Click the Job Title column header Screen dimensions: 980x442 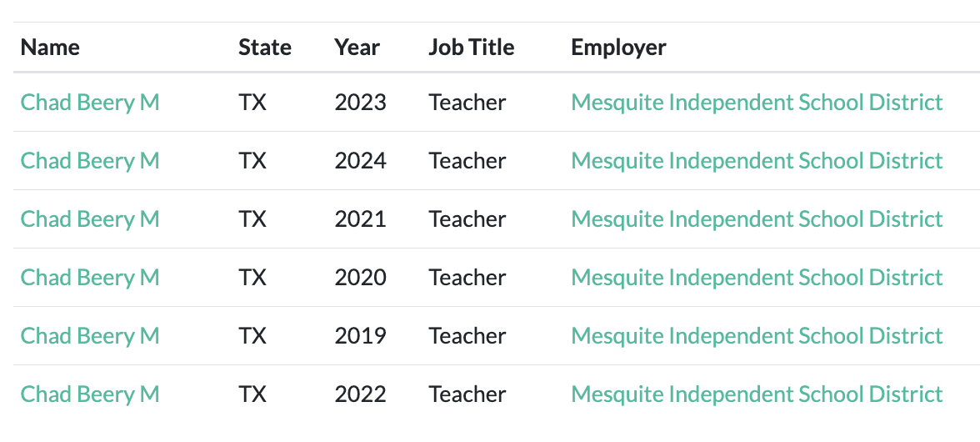pos(471,48)
